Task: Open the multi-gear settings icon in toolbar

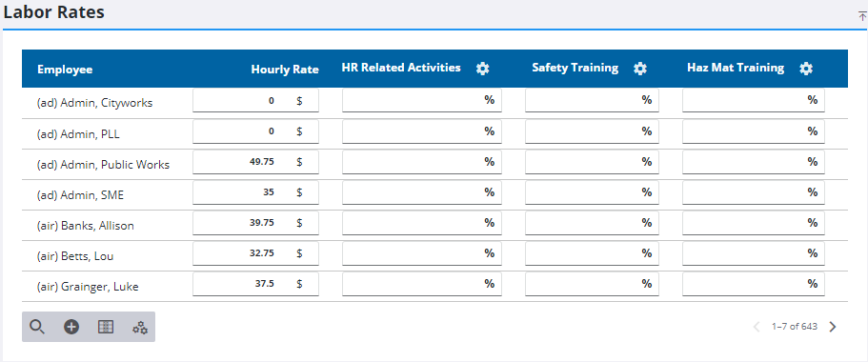Action: 139,328
